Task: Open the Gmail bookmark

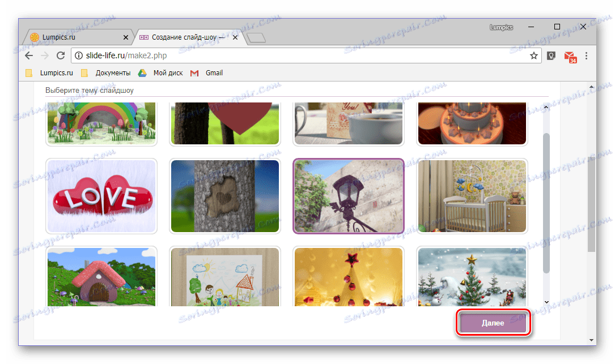Action: [206, 73]
